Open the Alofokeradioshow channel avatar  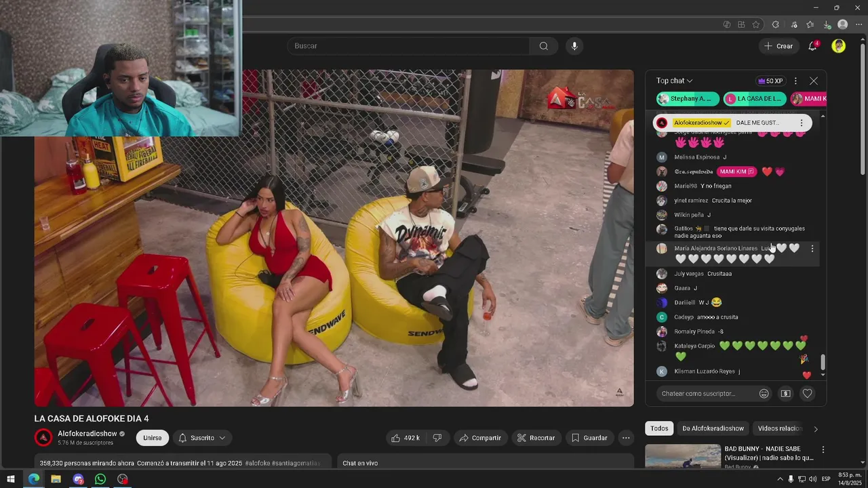coord(43,438)
